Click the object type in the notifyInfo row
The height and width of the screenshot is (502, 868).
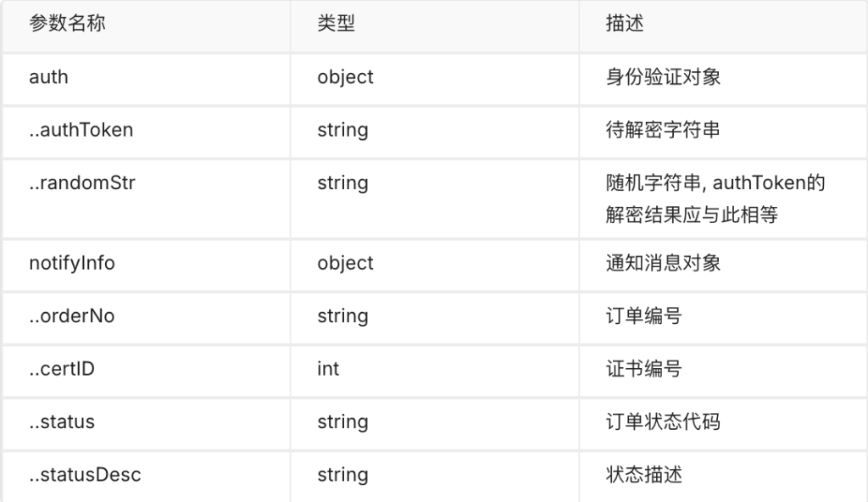[345, 263]
